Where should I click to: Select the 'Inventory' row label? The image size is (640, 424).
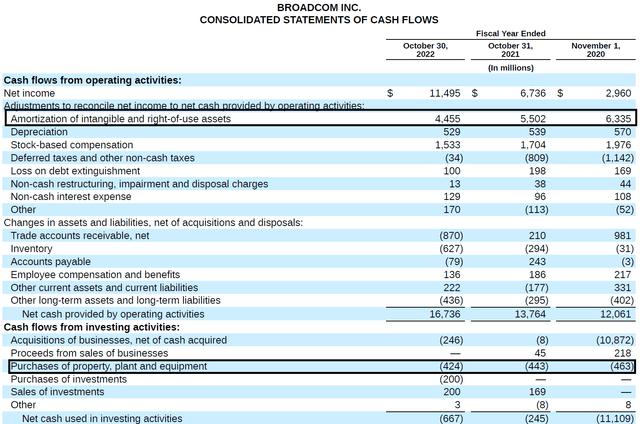coord(31,249)
